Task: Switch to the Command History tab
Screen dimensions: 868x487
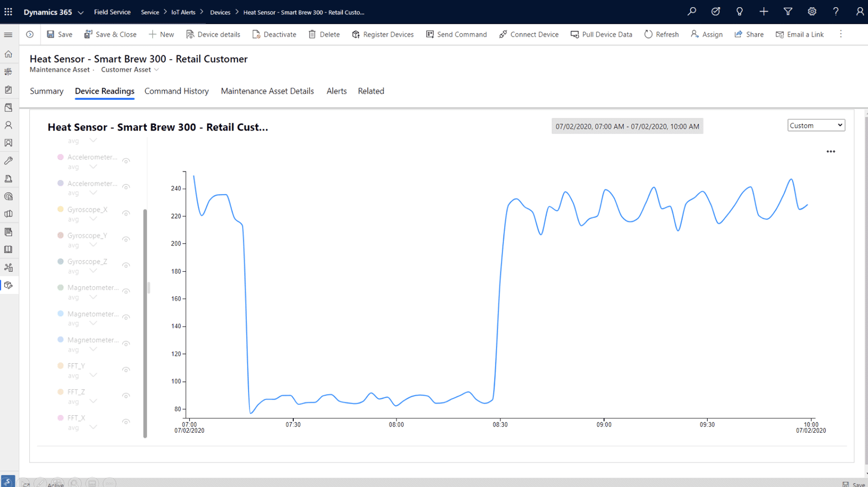Action: click(176, 91)
